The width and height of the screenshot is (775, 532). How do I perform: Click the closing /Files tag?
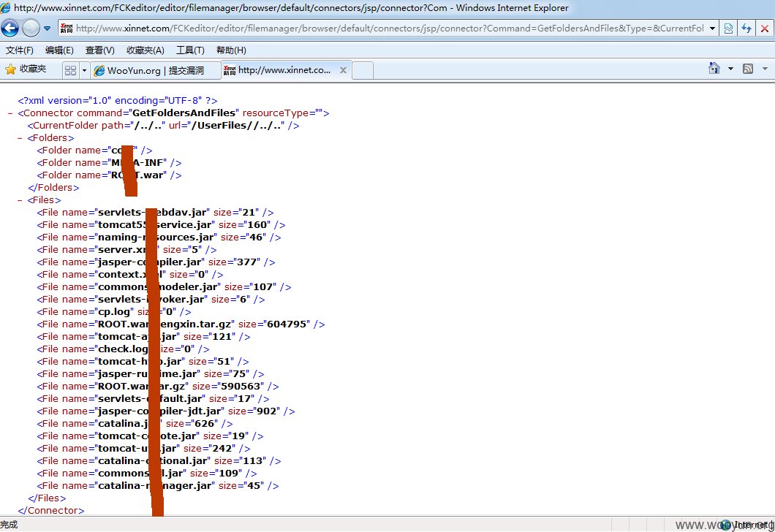tap(47, 498)
